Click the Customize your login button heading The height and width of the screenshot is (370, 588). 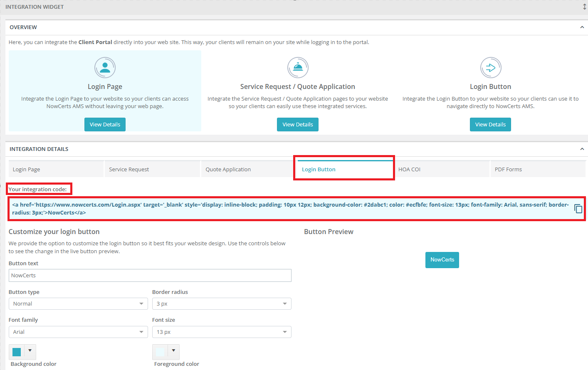pyautogui.click(x=54, y=232)
